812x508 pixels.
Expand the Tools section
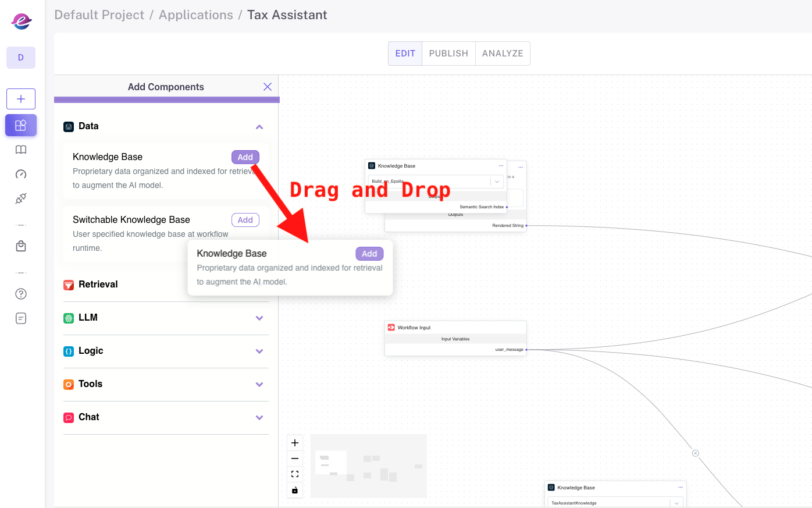259,385
